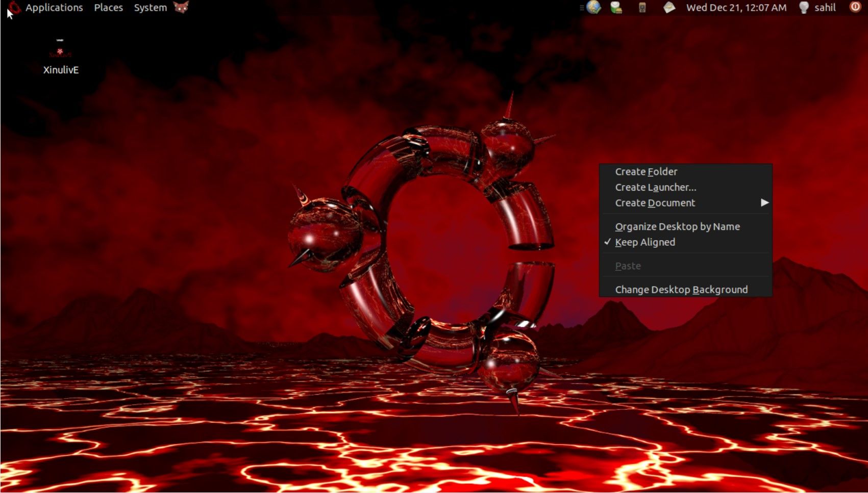868x493 pixels.
Task: Click the green update manager tray icon
Action: [616, 7]
